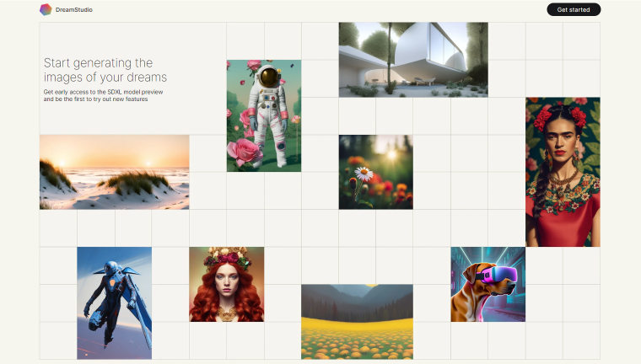This screenshot has width=641, height=364.
Task: Open the DreamStudio brand name link
Action: click(x=74, y=9)
